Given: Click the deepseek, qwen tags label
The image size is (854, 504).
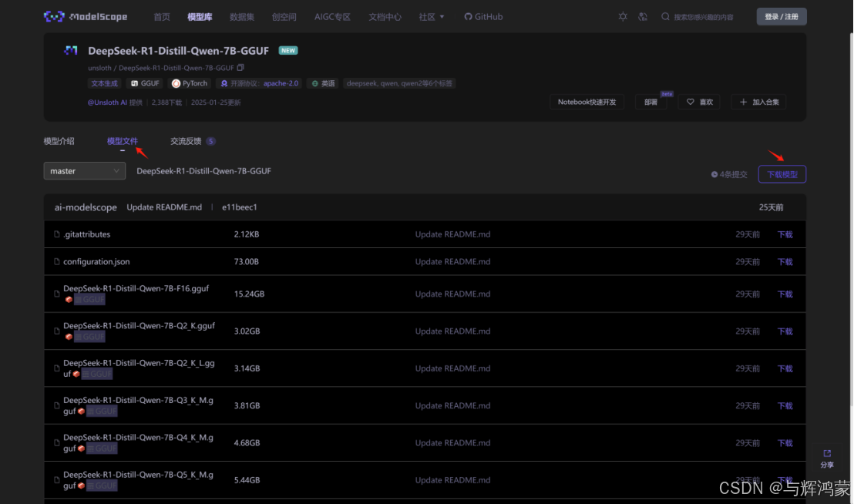Looking at the screenshot, I should [399, 83].
